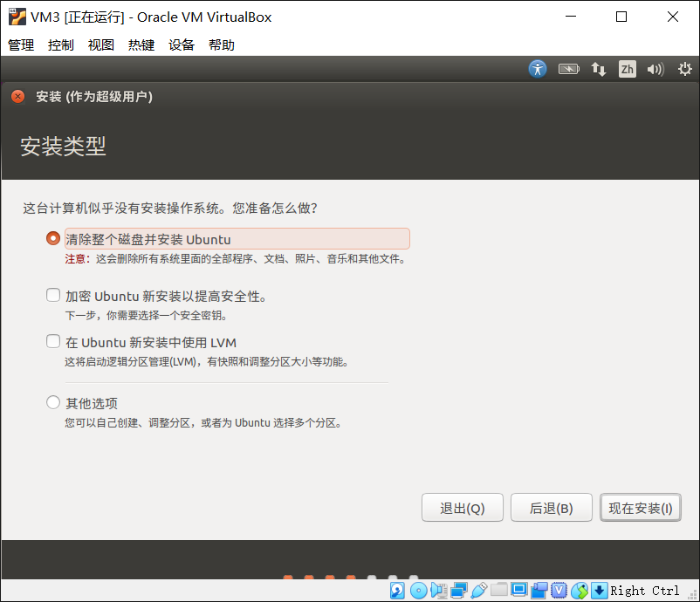Open the accessibility menu icon
This screenshot has height=602, width=700.
[x=538, y=69]
